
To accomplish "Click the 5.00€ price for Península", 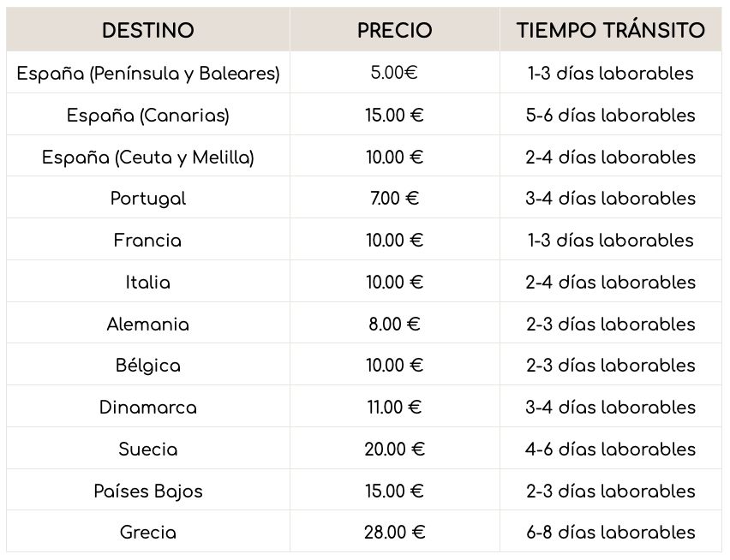I will click(394, 74).
